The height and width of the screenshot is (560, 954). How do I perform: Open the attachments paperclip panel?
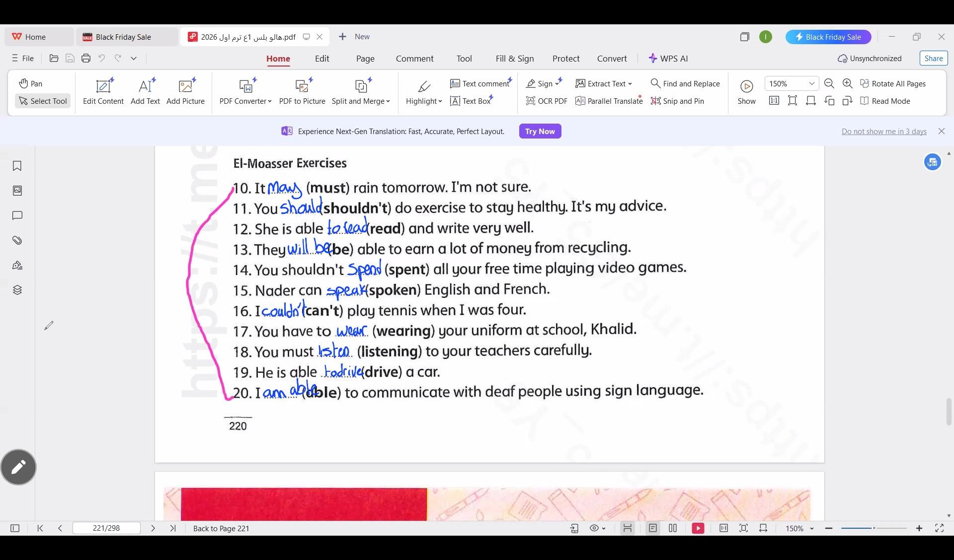[17, 240]
